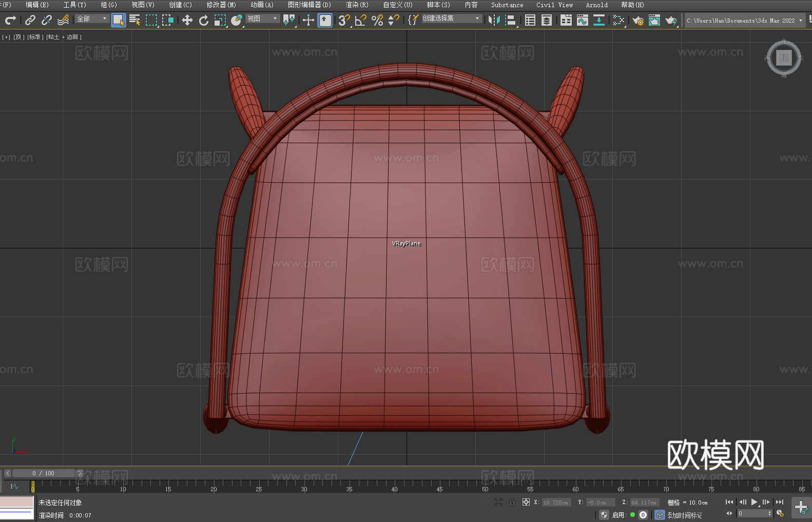Viewport: 812px width, 522px height.
Task: Activate the Select and Scale tool
Action: [x=220, y=20]
